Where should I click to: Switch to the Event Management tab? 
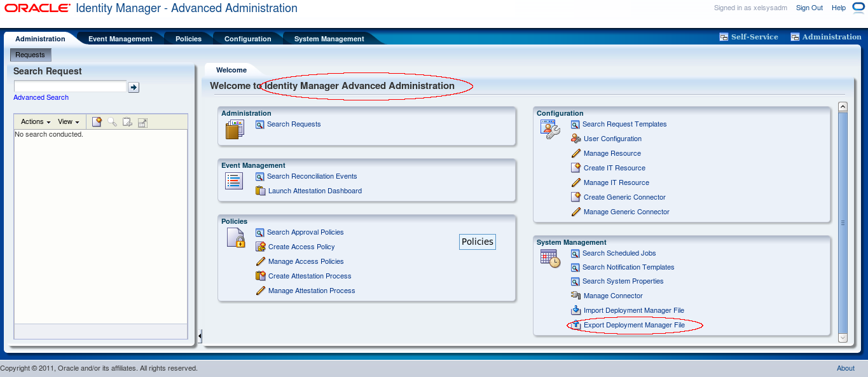[x=120, y=38]
